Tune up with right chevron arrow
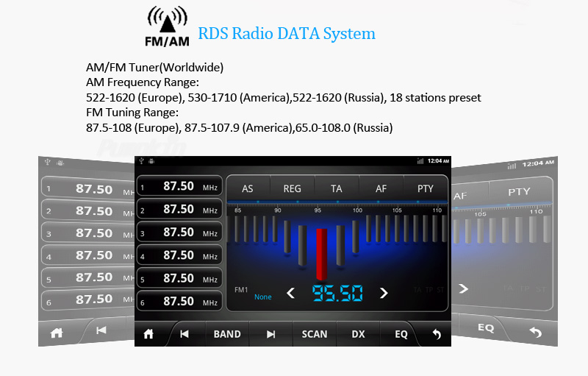 point(384,294)
